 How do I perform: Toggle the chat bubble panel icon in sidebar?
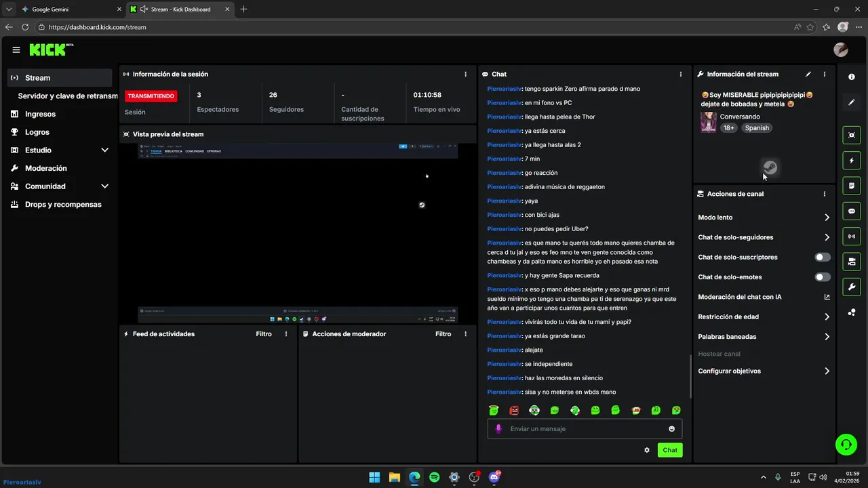tap(852, 211)
